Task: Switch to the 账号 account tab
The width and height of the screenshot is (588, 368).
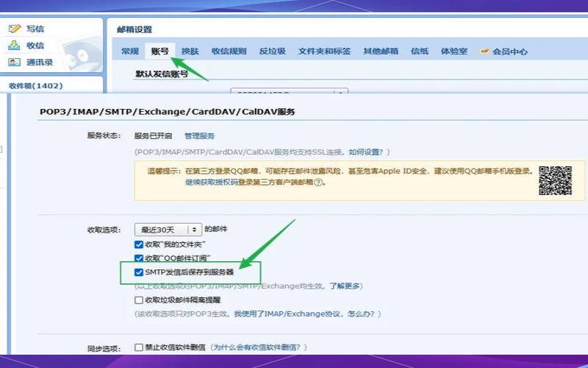Action: (x=159, y=51)
